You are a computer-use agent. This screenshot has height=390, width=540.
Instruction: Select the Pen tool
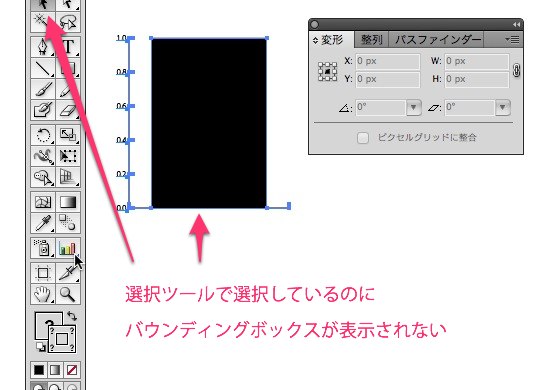click(43, 47)
